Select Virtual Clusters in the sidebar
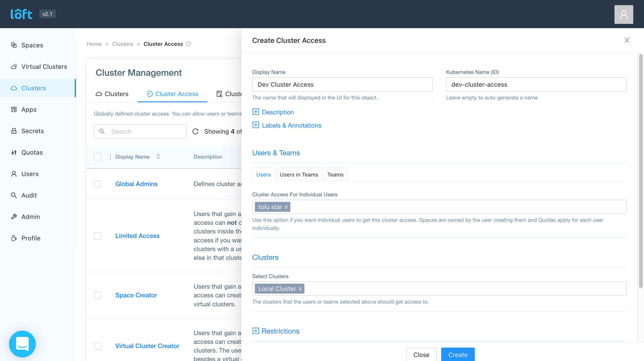The image size is (644, 361). (44, 66)
